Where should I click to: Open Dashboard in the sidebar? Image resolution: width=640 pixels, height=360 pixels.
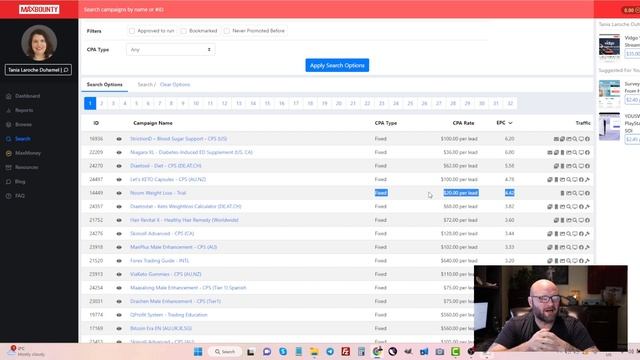coord(27,96)
